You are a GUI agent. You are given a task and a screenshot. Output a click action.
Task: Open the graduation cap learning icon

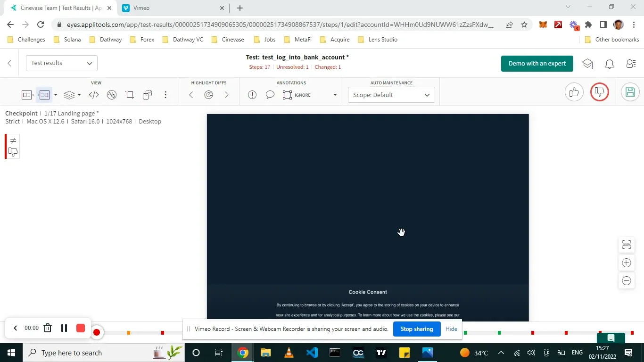(587, 64)
